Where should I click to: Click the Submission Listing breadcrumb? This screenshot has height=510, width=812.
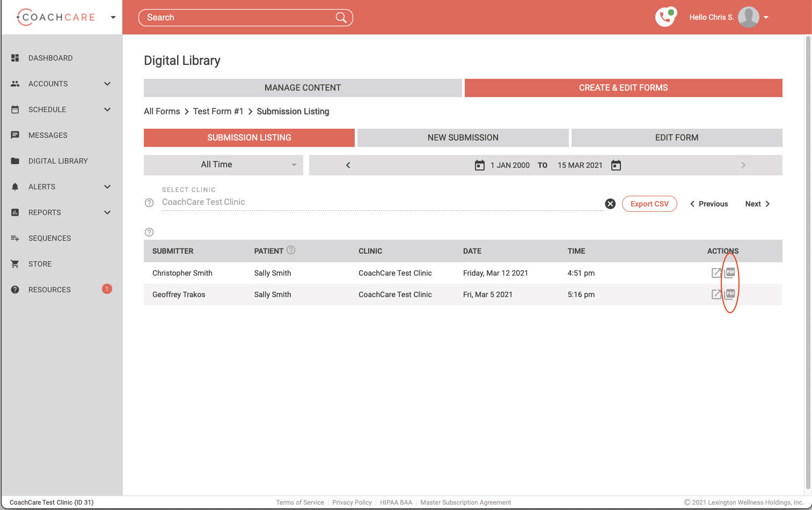pyautogui.click(x=293, y=112)
